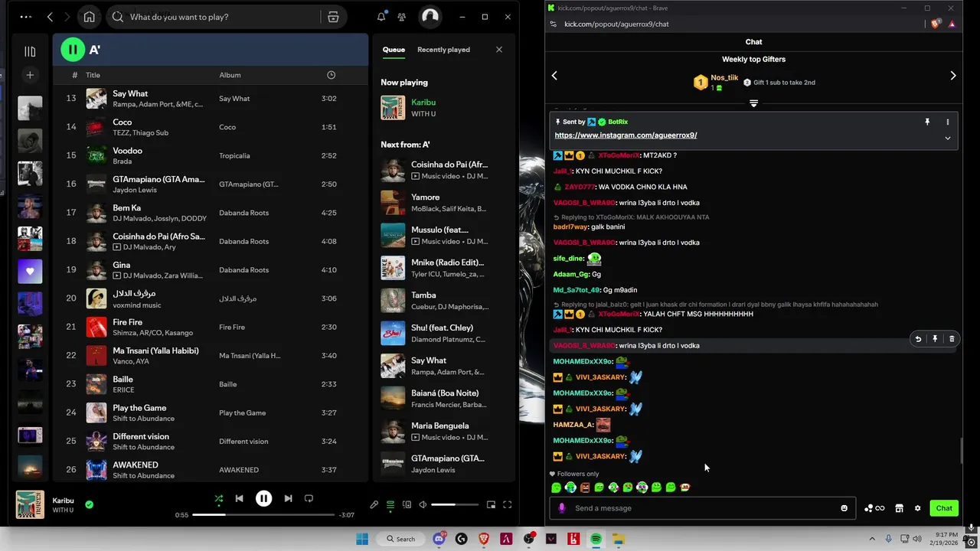Viewport: 980px width, 551px height.
Task: Toggle shuffle in Spotify player bar
Action: pyautogui.click(x=219, y=498)
